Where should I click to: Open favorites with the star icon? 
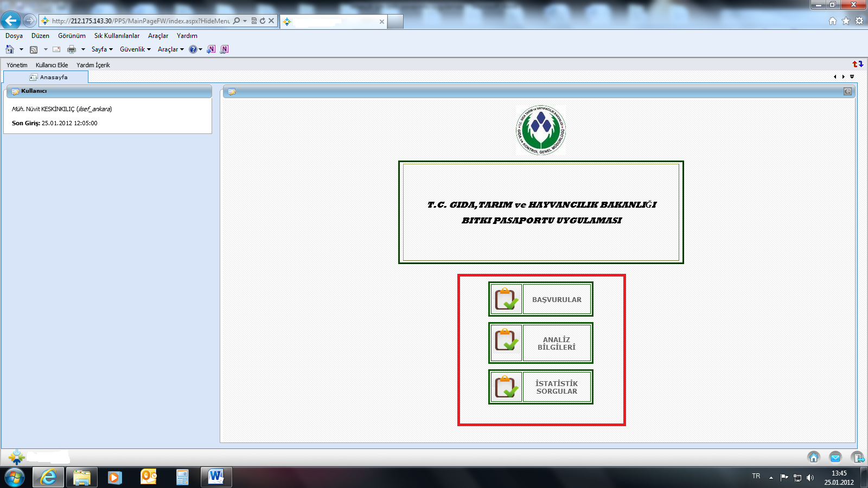(x=846, y=21)
